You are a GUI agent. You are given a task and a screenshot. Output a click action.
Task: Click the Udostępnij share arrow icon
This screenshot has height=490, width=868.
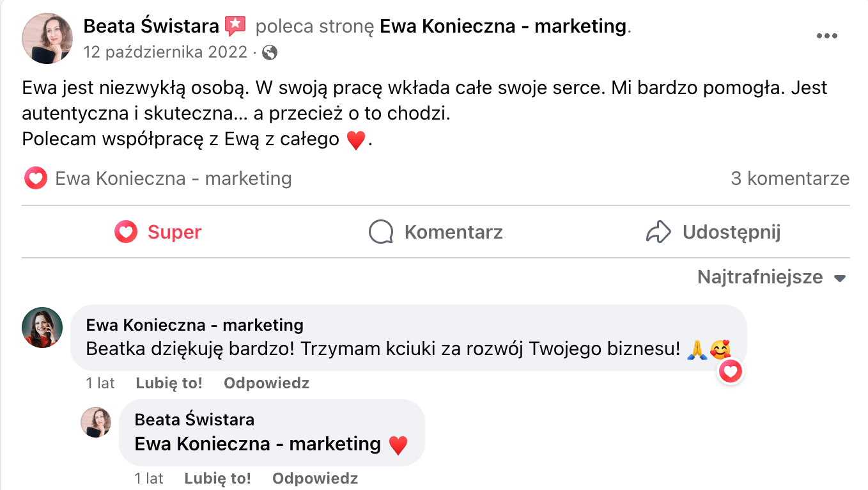click(658, 232)
